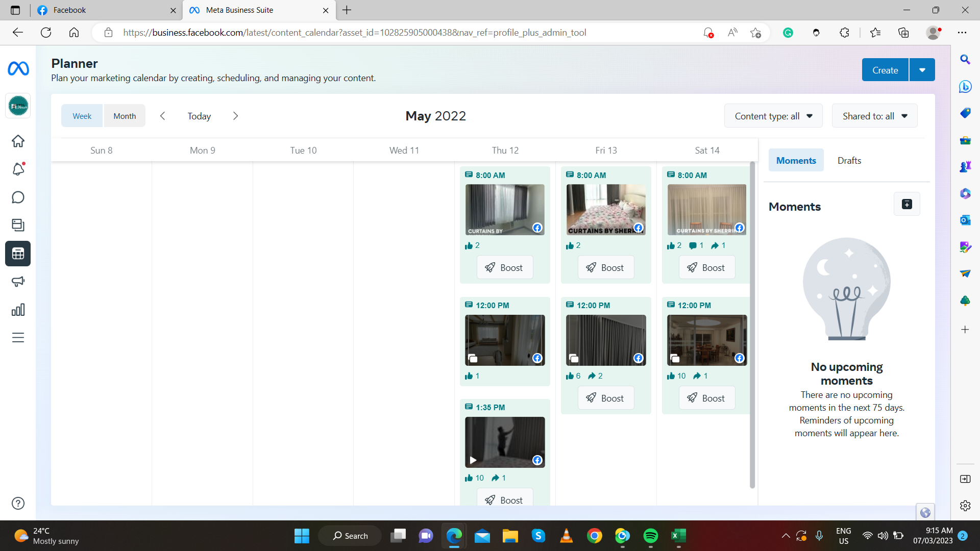Open Edge sidebar settings gear

click(965, 506)
